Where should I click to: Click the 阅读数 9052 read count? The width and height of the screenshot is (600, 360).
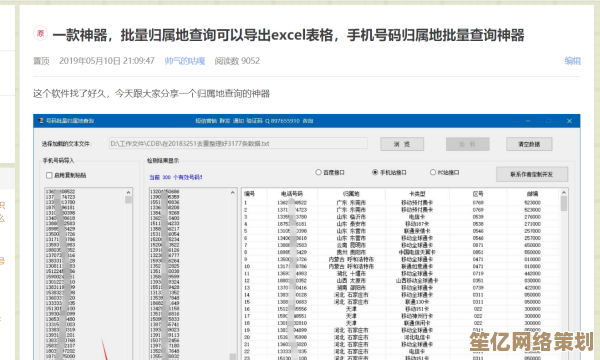coord(237,61)
